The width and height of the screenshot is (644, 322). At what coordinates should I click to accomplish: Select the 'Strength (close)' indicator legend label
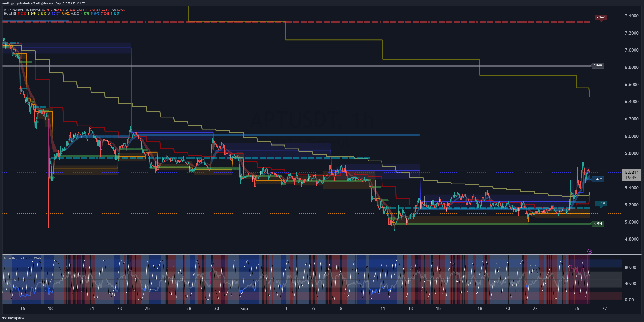point(14,258)
